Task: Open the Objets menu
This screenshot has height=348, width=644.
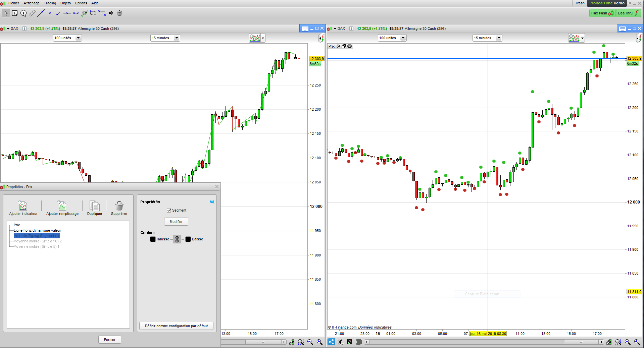Action: coord(65,3)
